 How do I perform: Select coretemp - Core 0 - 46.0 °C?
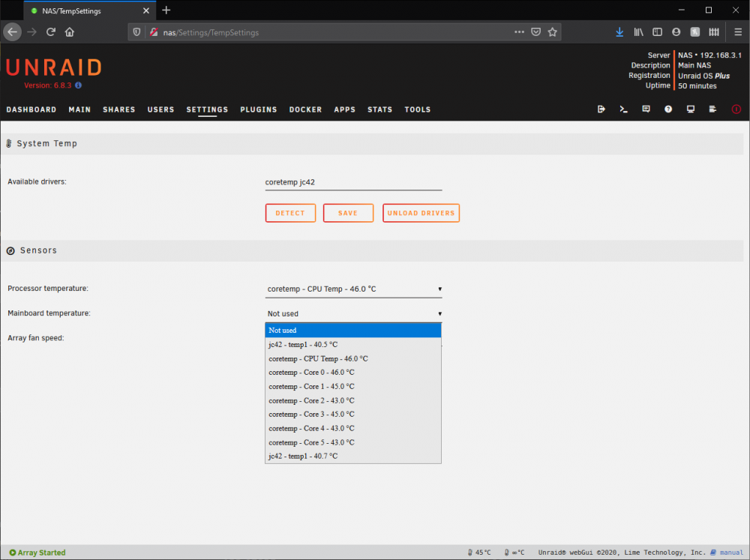[353, 373]
